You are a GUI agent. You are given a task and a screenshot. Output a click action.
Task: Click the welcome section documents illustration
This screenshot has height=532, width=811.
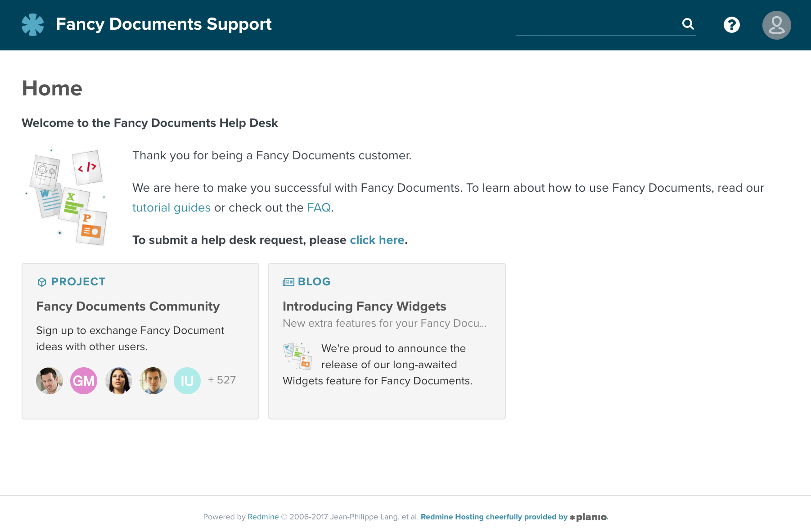point(66,197)
